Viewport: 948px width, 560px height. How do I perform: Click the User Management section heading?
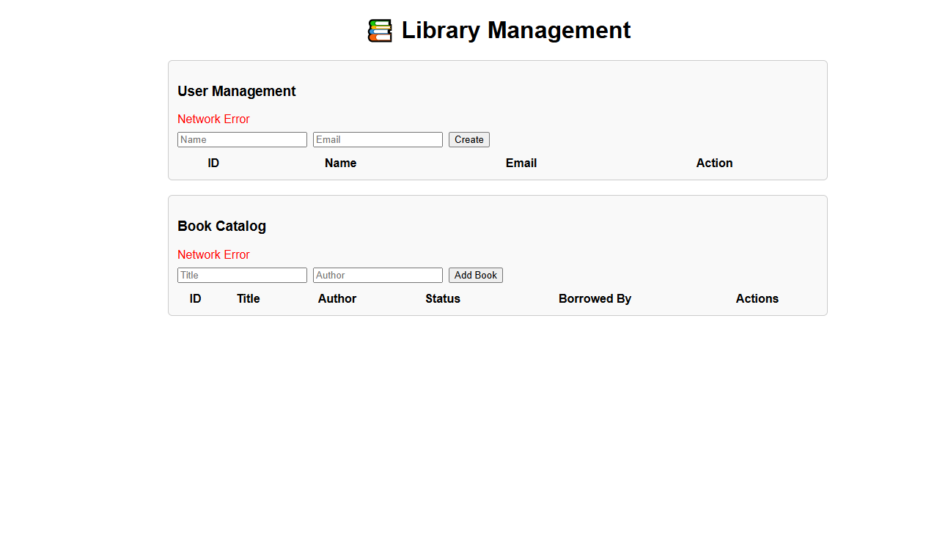237,92
